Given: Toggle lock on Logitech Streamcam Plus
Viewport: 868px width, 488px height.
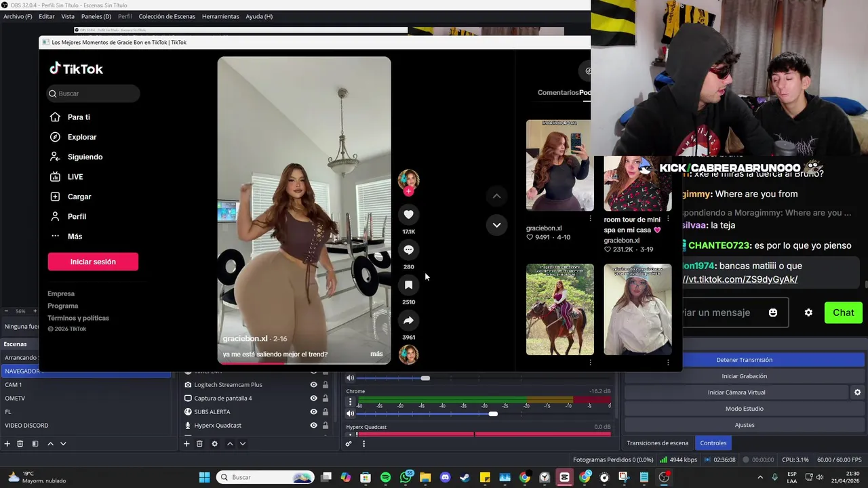Looking at the screenshot, I should pyautogui.click(x=325, y=384).
